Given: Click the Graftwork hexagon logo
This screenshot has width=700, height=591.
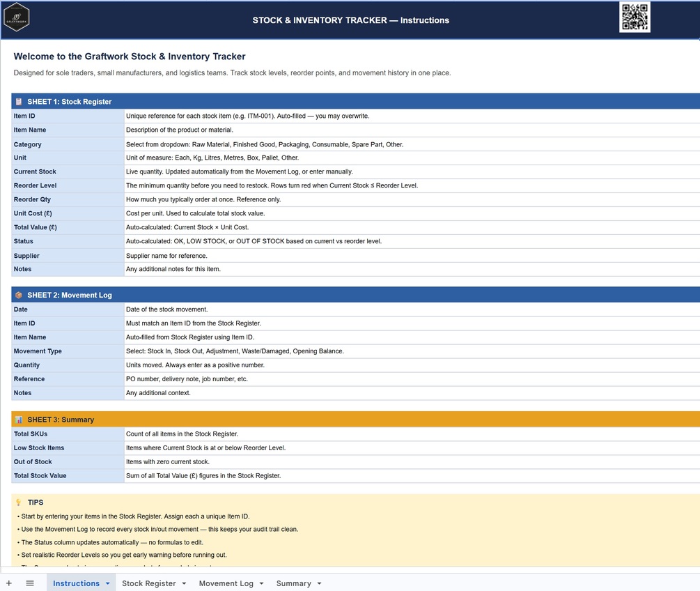Looking at the screenshot, I should 17,17.
